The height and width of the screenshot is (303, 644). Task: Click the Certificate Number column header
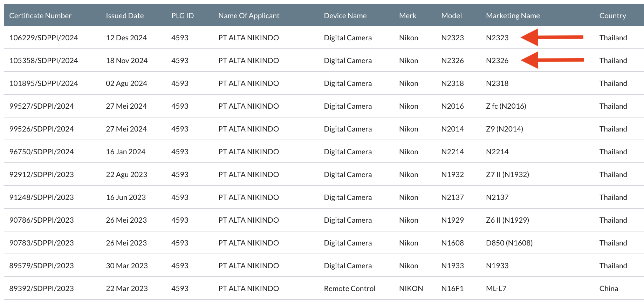[x=40, y=16]
